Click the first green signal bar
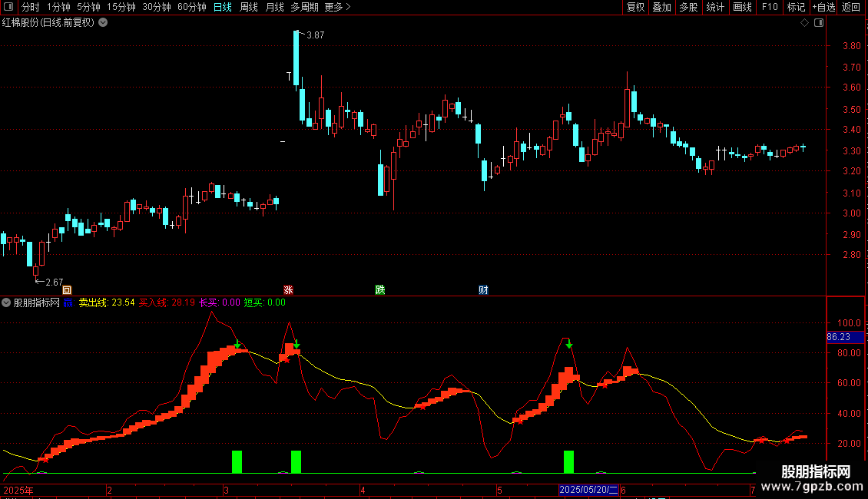This screenshot has height=499, width=868. click(x=237, y=462)
